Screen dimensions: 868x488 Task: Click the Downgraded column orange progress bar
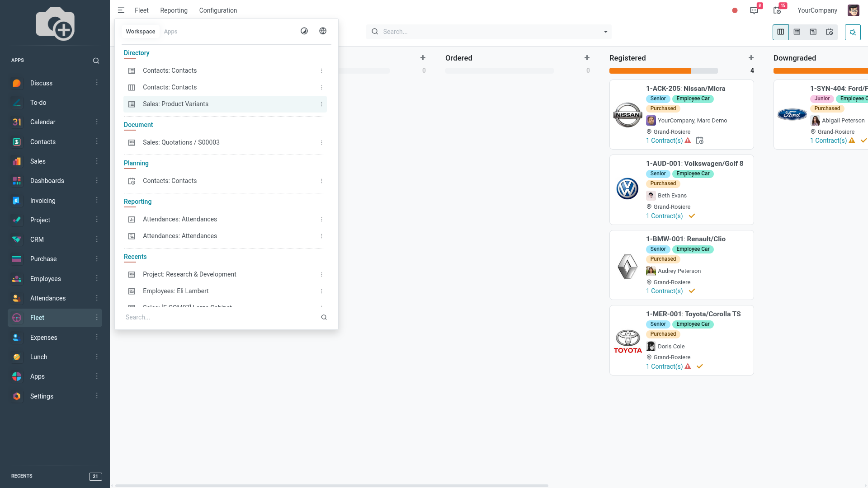click(x=821, y=70)
